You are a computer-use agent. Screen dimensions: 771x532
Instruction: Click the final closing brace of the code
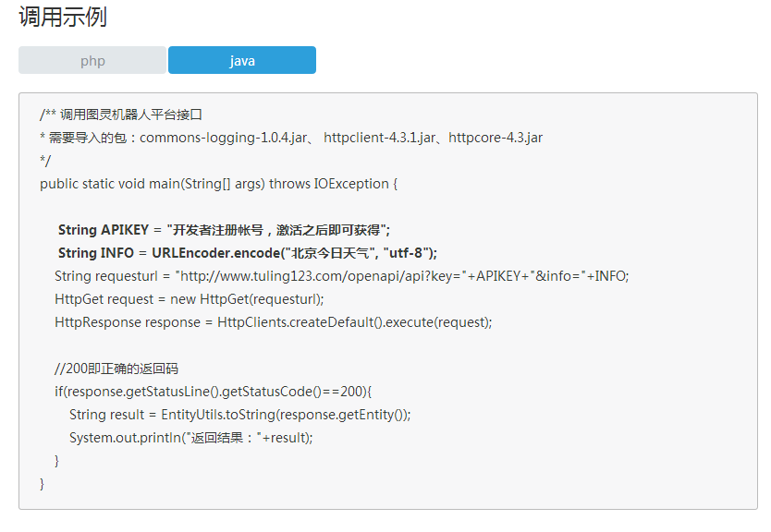[43, 484]
